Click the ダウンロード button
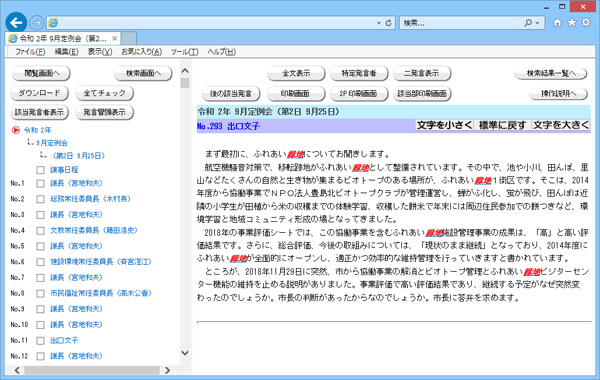The image size is (600, 380). click(x=39, y=93)
